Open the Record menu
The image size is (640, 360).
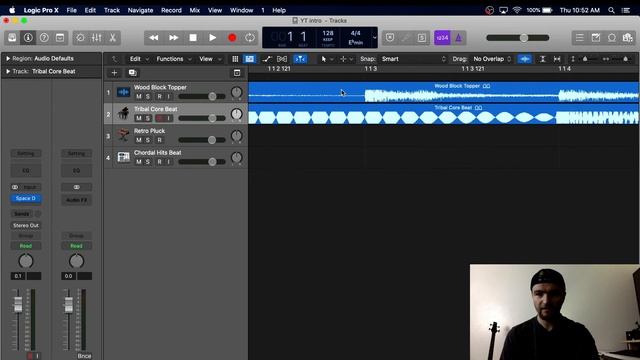171,10
